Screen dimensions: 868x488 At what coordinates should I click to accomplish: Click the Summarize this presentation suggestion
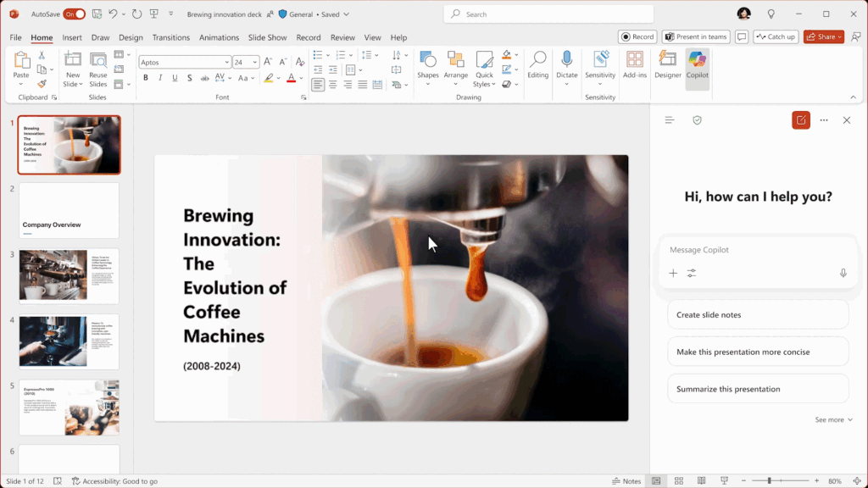pyautogui.click(x=757, y=389)
